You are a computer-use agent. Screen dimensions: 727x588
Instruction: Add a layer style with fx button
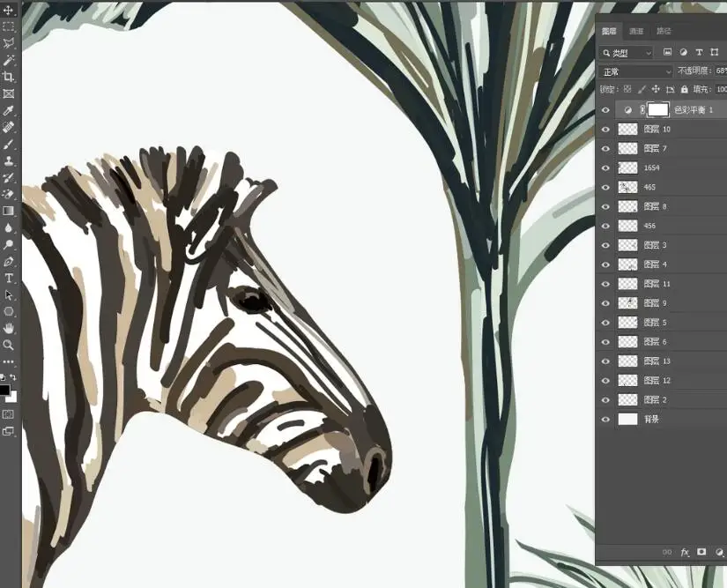(685, 552)
